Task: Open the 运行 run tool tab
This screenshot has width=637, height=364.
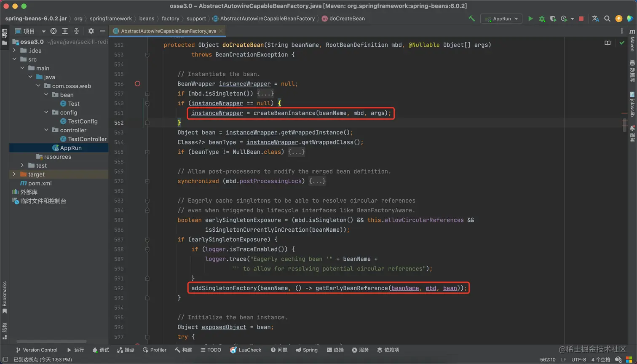Action: tap(75, 350)
